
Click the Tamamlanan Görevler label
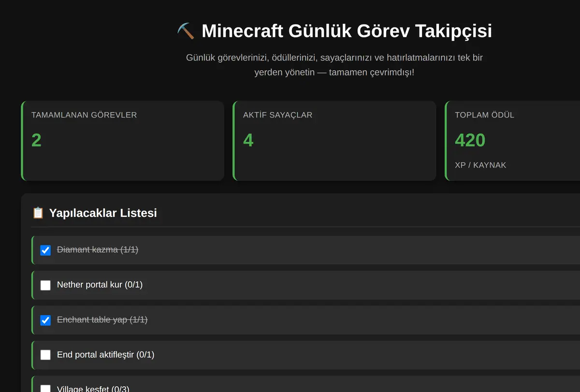(x=84, y=115)
